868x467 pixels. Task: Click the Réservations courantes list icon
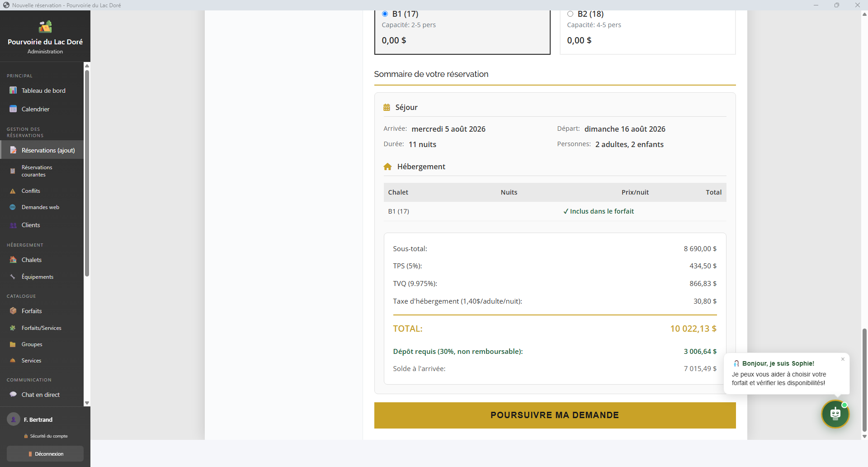[13, 171]
